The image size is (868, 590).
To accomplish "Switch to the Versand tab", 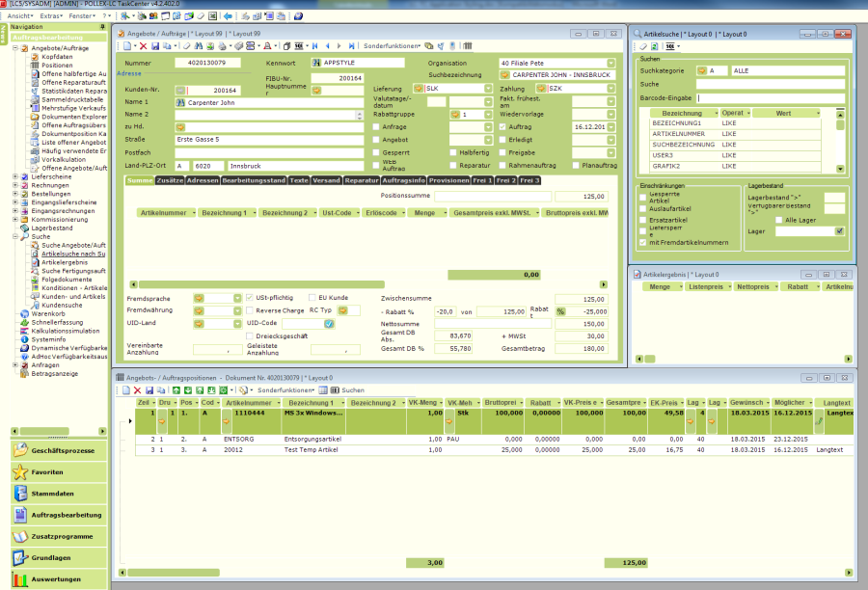I will coord(325,180).
